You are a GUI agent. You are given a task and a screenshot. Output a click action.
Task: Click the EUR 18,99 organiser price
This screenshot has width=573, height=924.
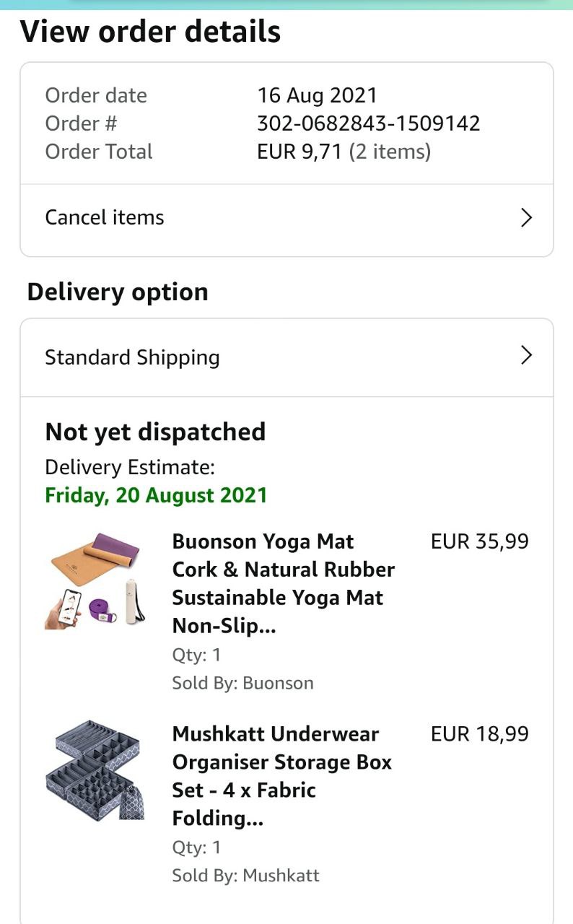pos(479,733)
